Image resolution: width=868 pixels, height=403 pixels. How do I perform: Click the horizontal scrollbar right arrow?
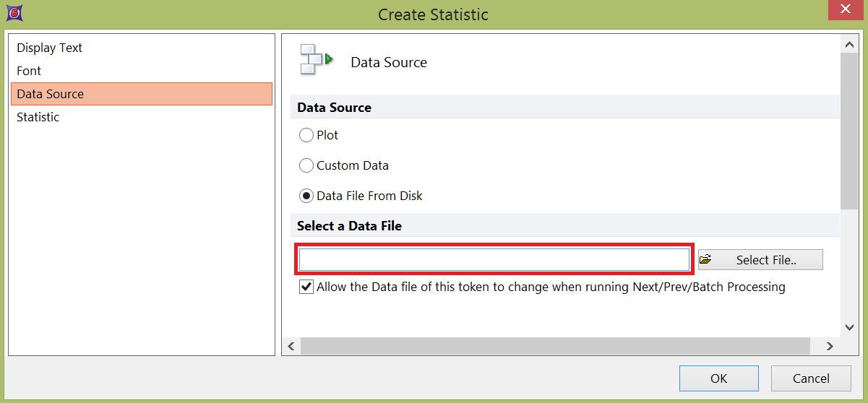(x=830, y=347)
